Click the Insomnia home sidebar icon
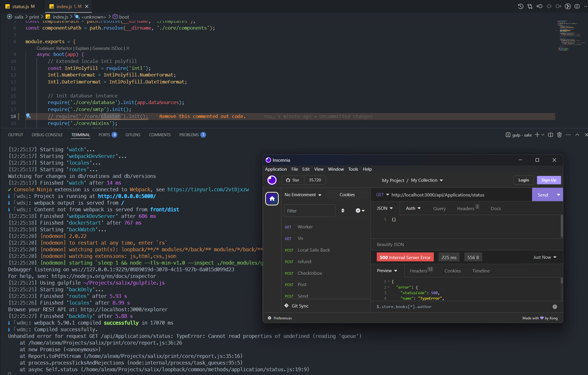 coord(272,199)
